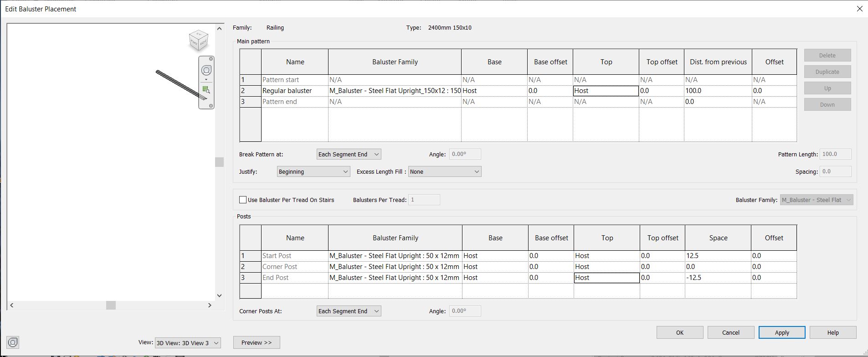Click the preview scroll up arrow
Screen dimensions: 868x357
point(219,28)
